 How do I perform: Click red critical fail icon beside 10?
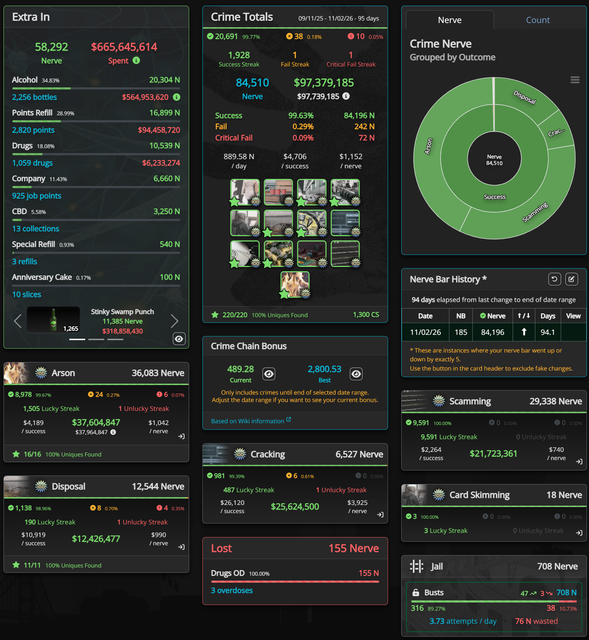351,36
